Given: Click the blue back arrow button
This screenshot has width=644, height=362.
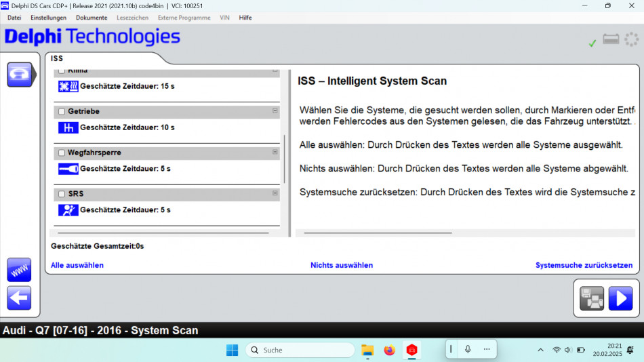Looking at the screenshot, I should [x=19, y=298].
